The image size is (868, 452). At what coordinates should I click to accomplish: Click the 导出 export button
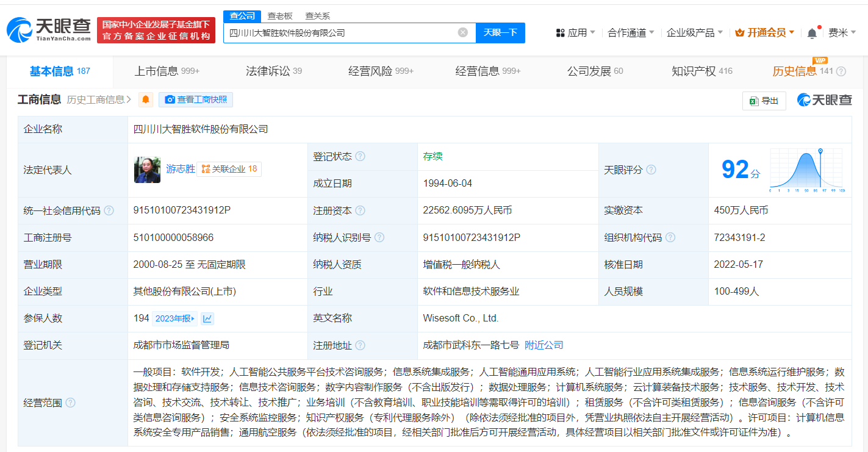point(764,101)
